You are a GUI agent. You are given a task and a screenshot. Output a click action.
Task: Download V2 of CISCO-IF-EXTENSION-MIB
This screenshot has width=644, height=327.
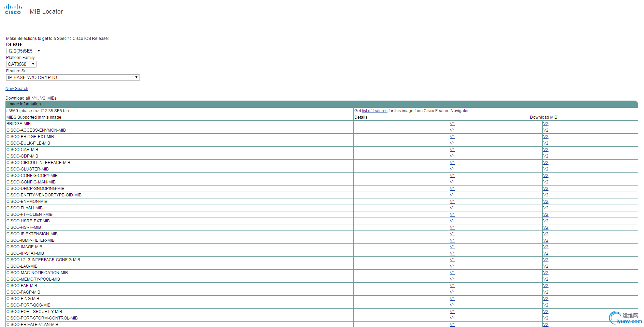[x=546, y=234]
